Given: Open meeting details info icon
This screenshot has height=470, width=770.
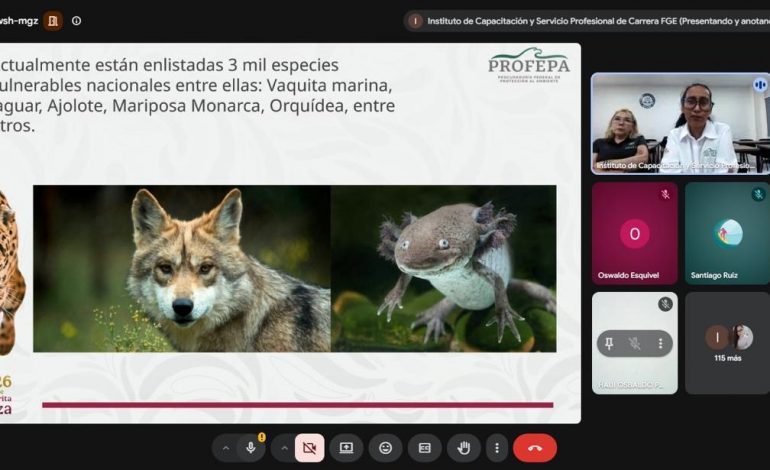Looking at the screenshot, I should point(77,21).
